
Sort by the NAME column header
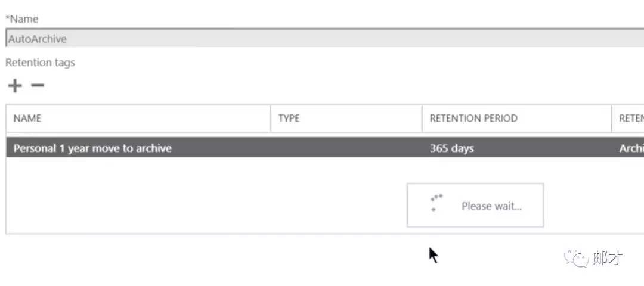27,118
